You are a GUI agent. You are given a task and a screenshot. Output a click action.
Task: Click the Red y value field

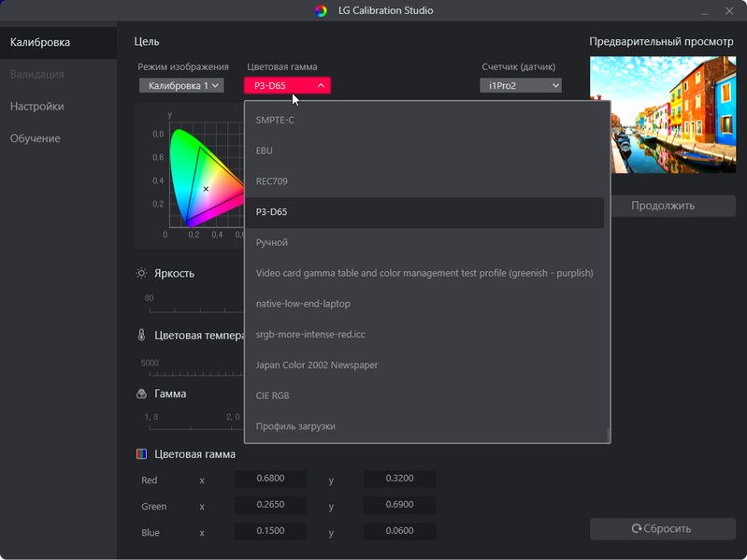coord(400,479)
